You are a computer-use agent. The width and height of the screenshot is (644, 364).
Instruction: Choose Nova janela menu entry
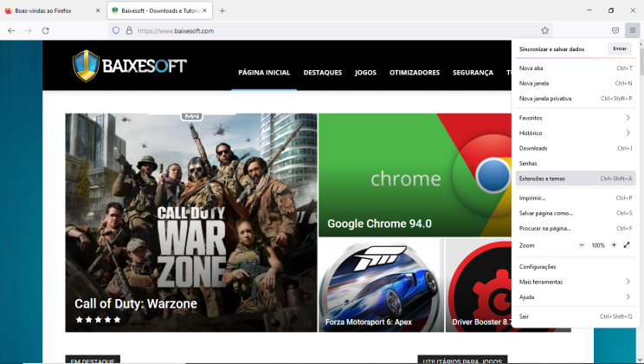(x=576, y=83)
